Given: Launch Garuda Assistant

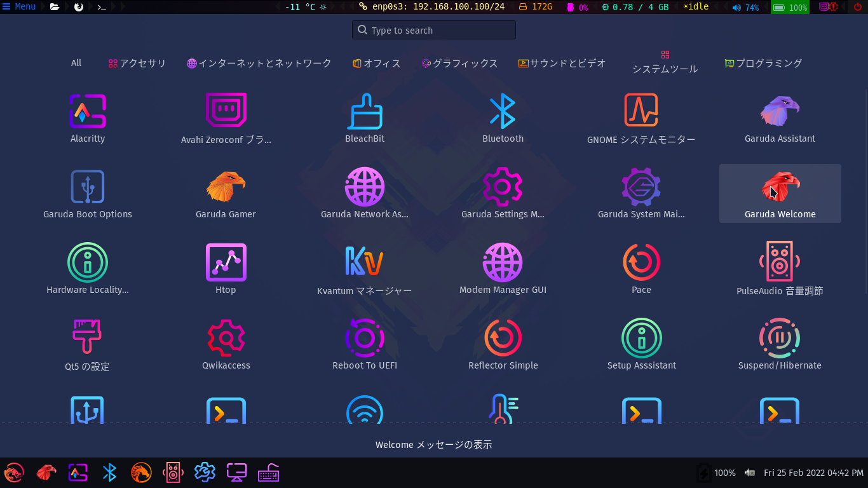Looking at the screenshot, I should coord(780,118).
